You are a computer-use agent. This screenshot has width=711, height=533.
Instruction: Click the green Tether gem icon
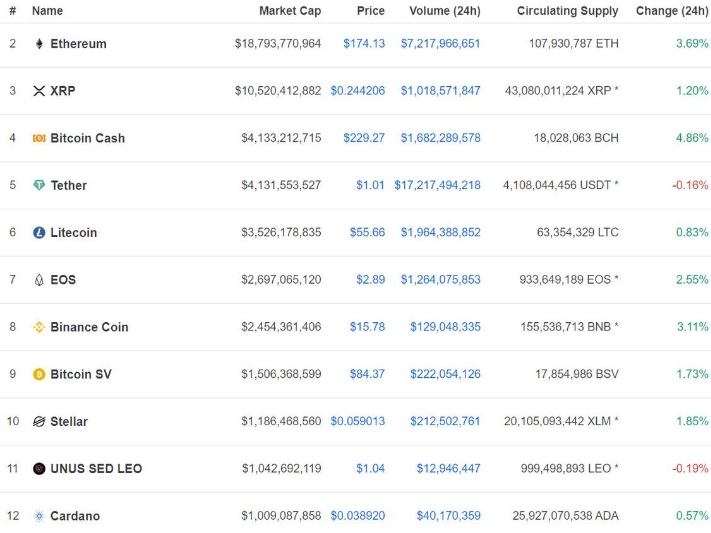(x=39, y=185)
